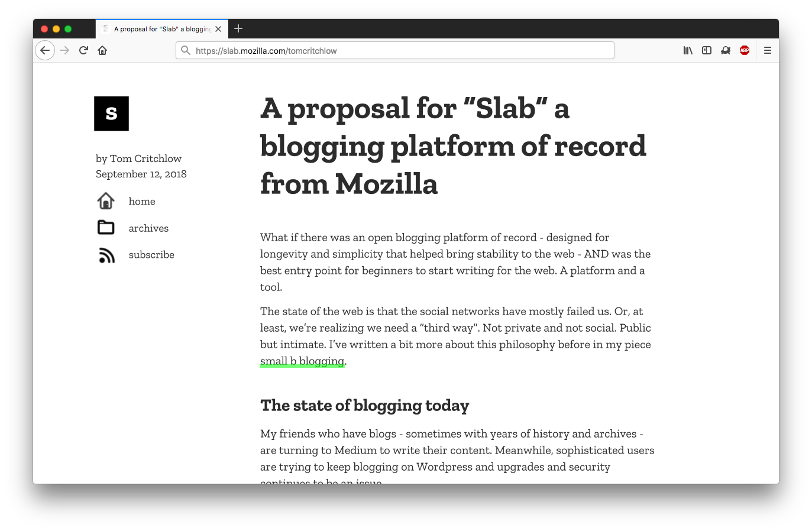Click the forward navigation arrow
Viewport: 812px width, 531px height.
(x=65, y=50)
